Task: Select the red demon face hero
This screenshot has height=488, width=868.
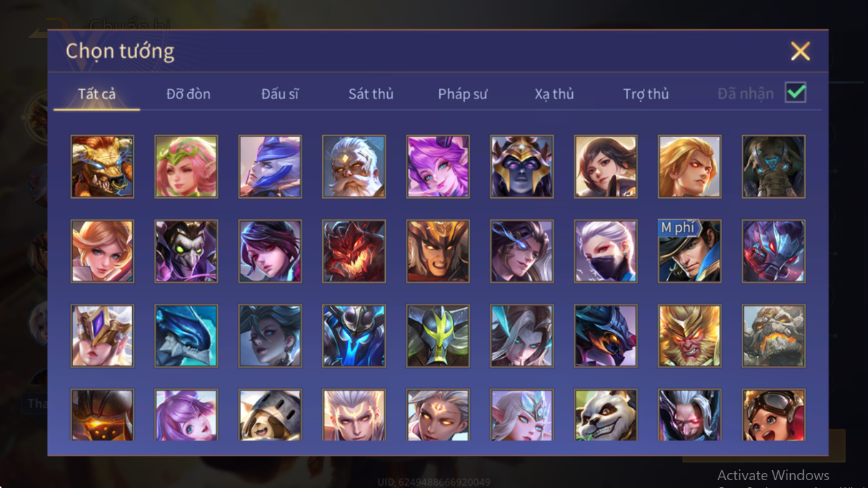Action: point(354,251)
